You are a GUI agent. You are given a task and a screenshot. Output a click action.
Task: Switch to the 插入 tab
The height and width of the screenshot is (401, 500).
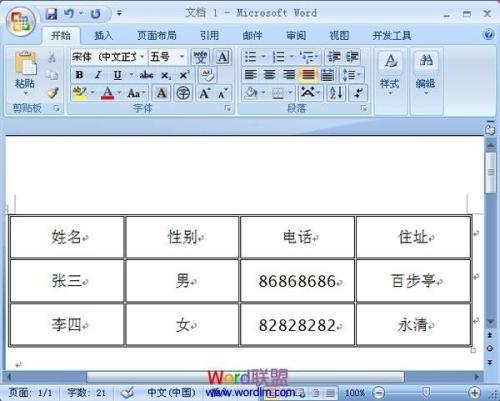coord(103,36)
